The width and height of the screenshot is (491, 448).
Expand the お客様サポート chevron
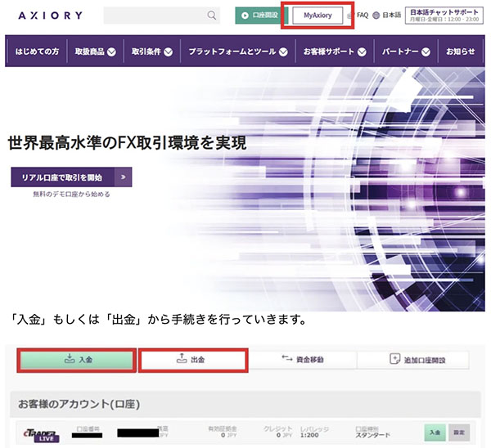[362, 52]
